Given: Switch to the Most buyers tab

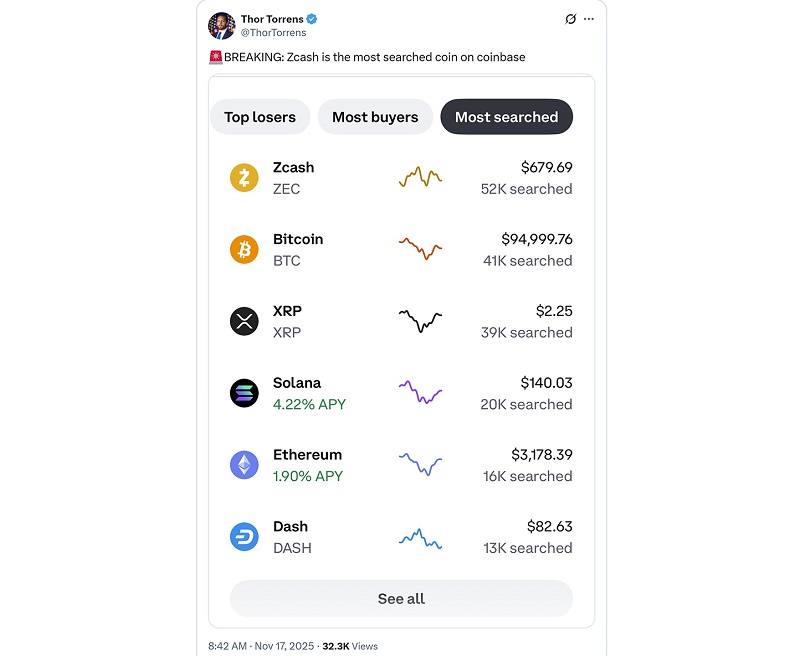Looking at the screenshot, I should (x=375, y=117).
